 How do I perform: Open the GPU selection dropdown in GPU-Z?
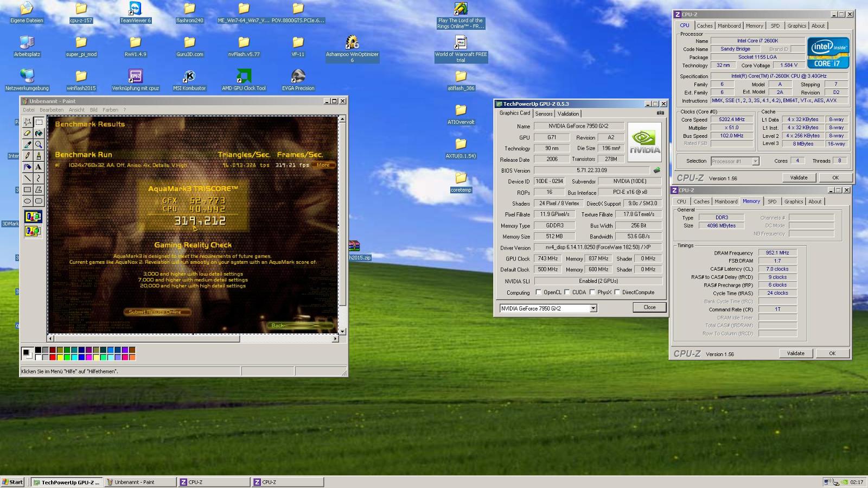pos(593,308)
